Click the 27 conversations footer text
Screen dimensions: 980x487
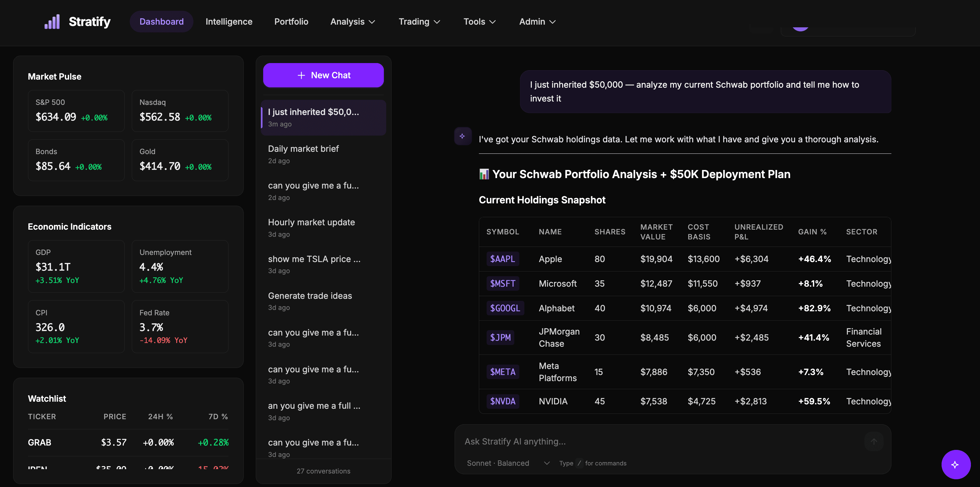tap(324, 471)
